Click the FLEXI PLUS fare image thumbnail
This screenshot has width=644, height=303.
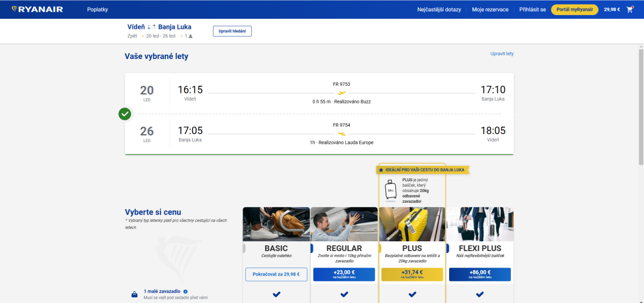(480, 224)
